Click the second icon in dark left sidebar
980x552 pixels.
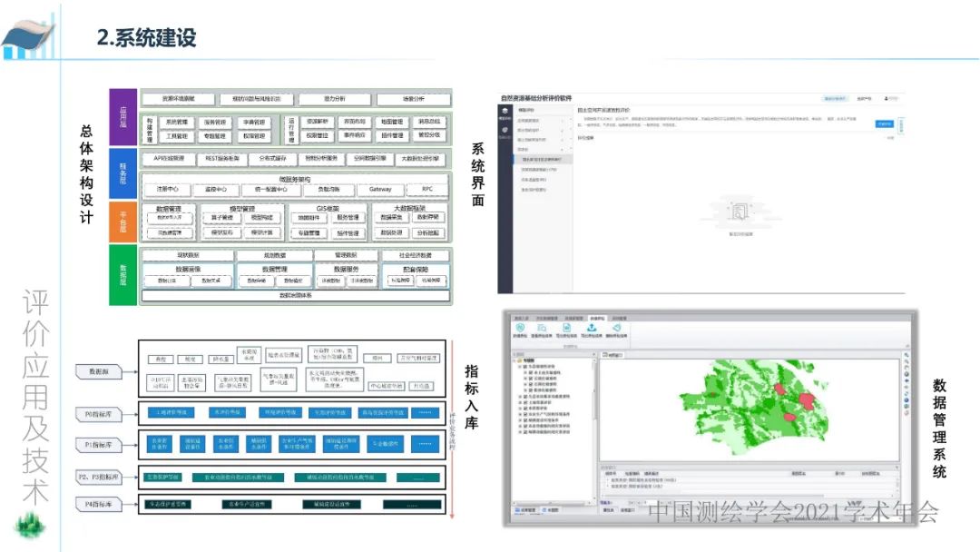505,131
